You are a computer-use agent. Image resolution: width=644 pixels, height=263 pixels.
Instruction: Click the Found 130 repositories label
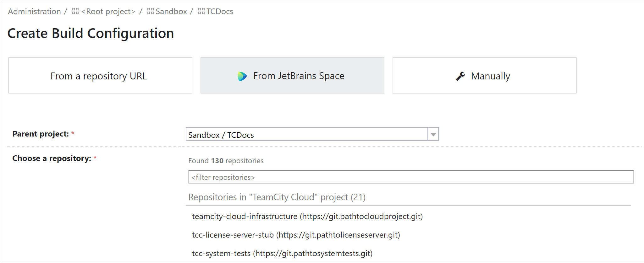point(226,161)
